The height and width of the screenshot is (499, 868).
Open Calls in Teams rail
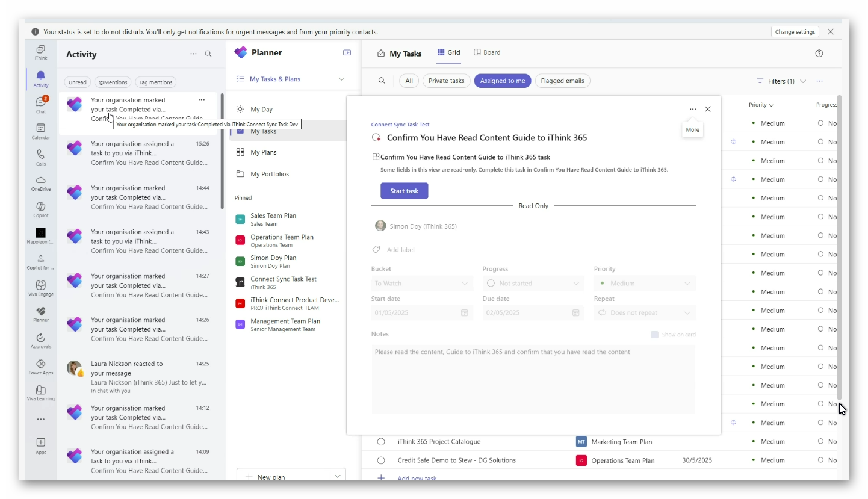pyautogui.click(x=41, y=157)
